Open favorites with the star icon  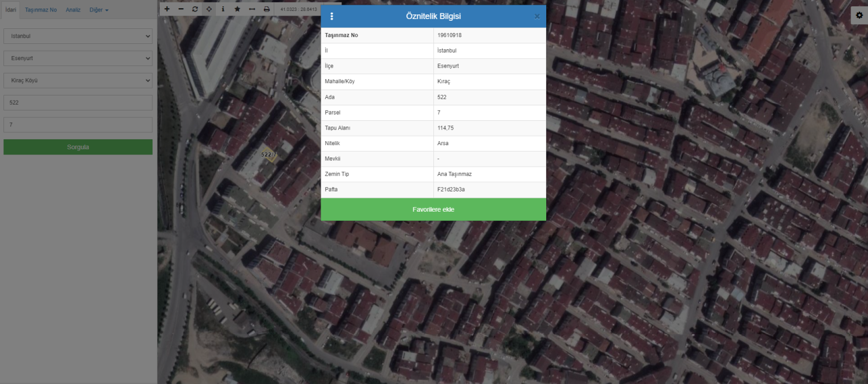pyautogui.click(x=237, y=9)
